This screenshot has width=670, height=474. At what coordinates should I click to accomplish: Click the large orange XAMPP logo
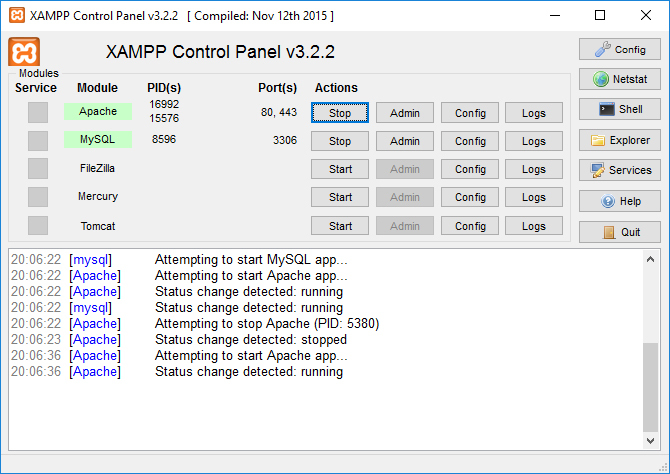24,52
